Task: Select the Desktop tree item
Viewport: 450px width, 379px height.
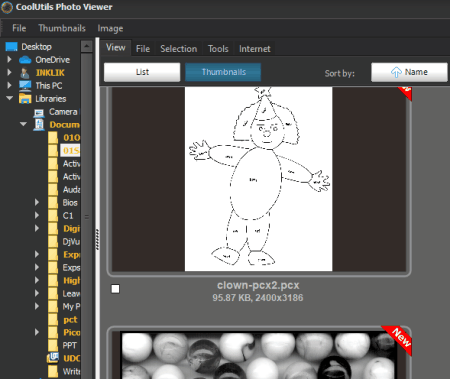Action: coord(36,47)
